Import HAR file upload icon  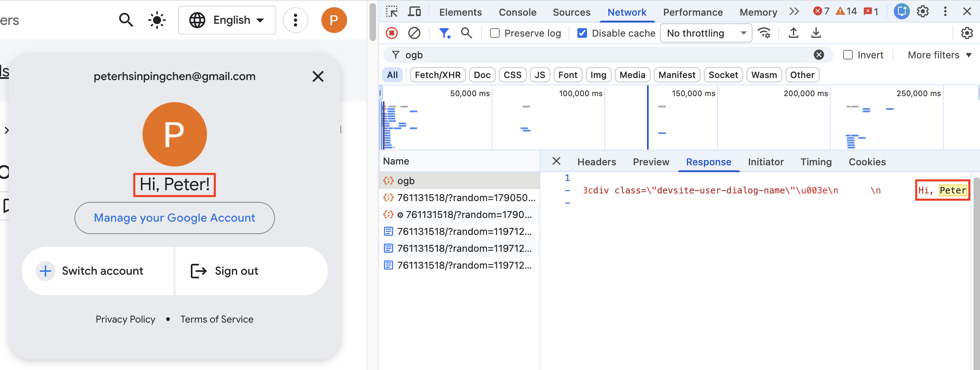(794, 33)
